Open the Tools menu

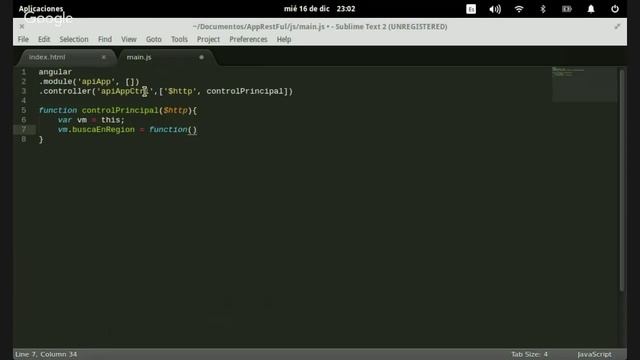179,39
